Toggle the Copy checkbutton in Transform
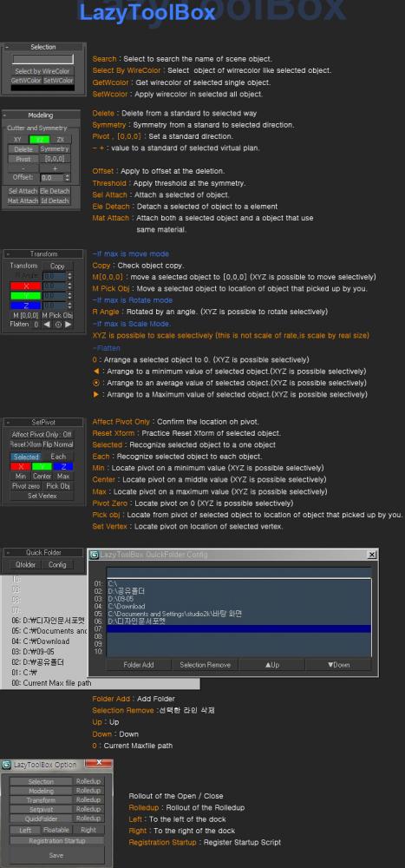This screenshot has width=405, height=868. point(57,266)
